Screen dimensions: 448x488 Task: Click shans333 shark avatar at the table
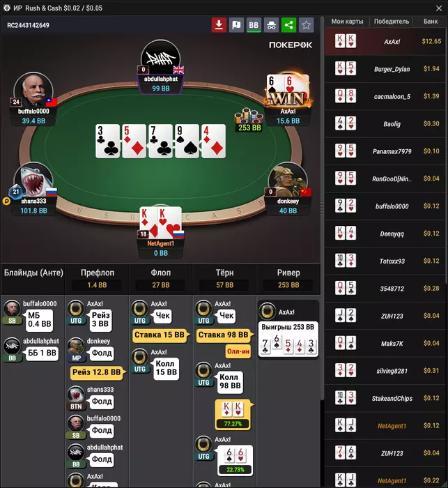[33, 180]
